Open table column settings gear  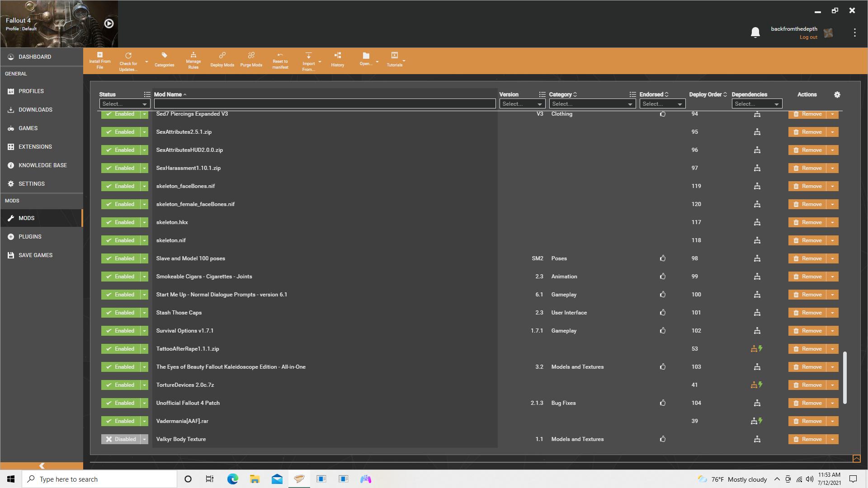coord(837,94)
